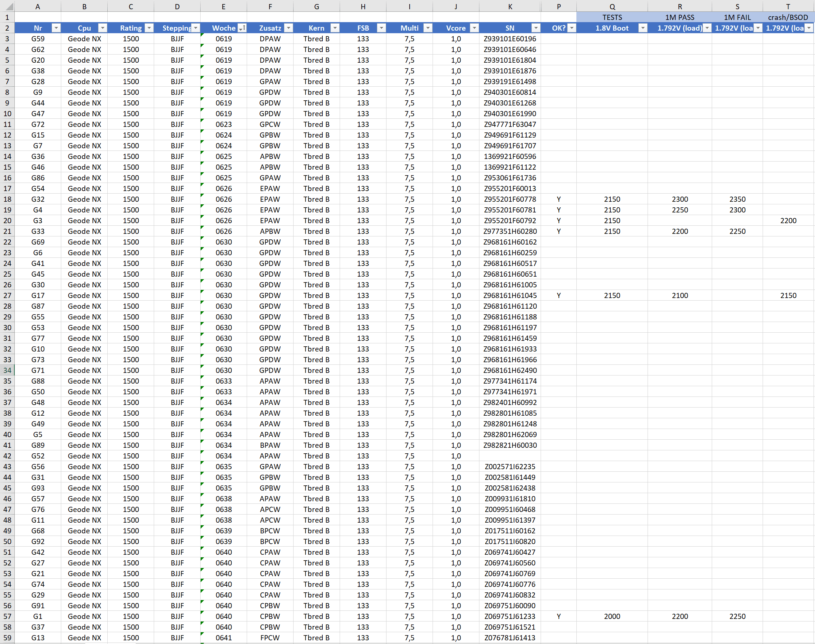This screenshot has height=644, width=815.
Task: Click value 2150 in crash/BSOD column
Action: (x=788, y=295)
